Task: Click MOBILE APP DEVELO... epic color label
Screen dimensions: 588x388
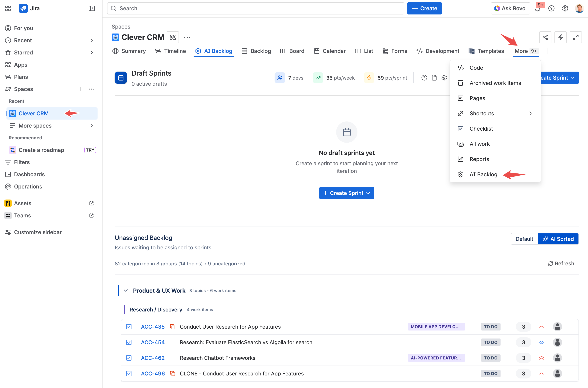Action: click(x=436, y=327)
